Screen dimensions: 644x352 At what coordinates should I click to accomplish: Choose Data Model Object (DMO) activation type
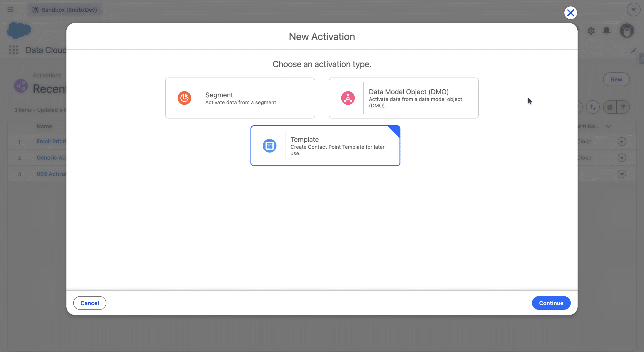(x=404, y=98)
